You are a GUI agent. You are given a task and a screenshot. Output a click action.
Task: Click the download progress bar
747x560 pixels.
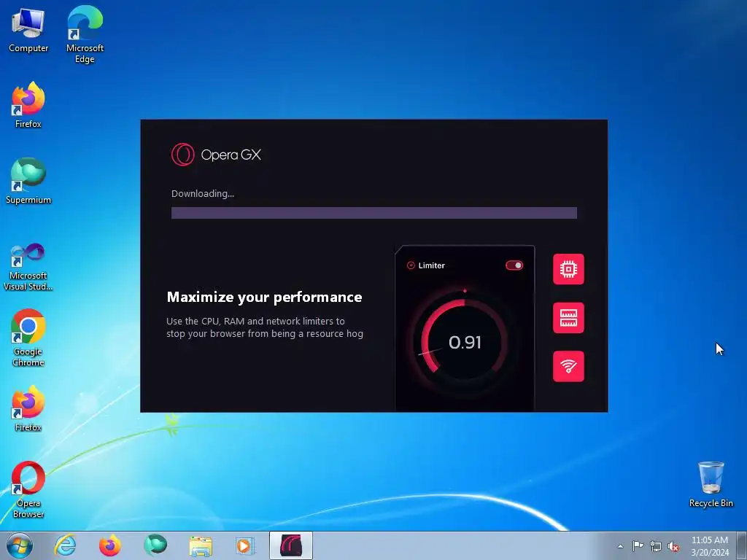[x=374, y=213]
